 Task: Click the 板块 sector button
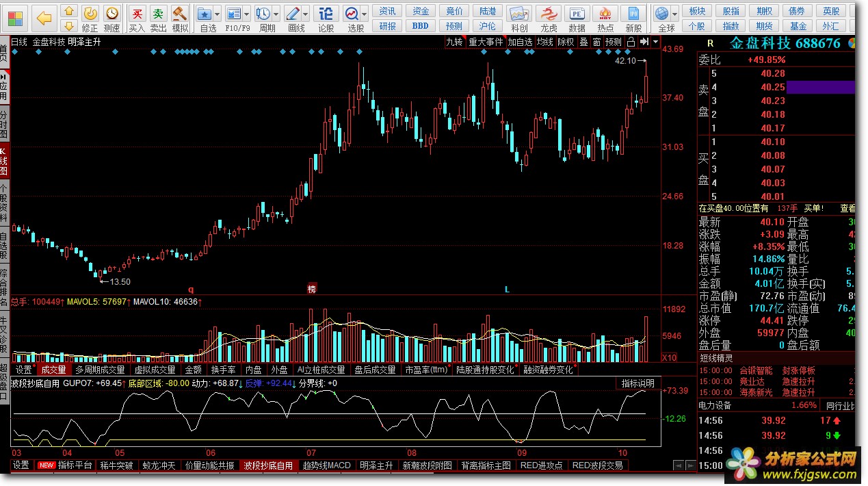point(698,11)
